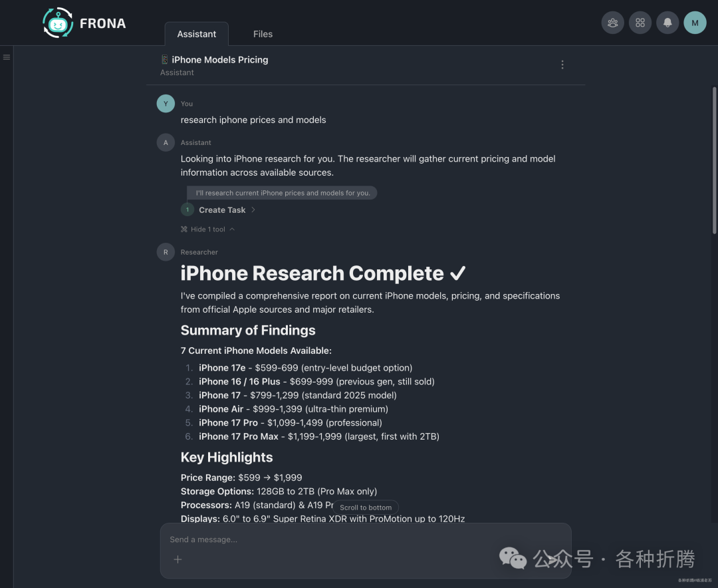Screen dimensions: 718x588
Task: Click the send arrow icon
Action: coord(553,559)
